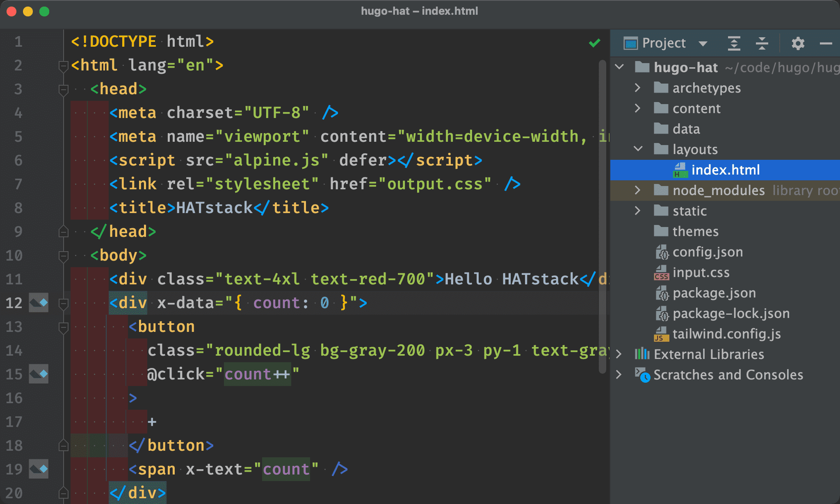The width and height of the screenshot is (840, 504).
Task: Select External Libraries node
Action: [x=709, y=354]
